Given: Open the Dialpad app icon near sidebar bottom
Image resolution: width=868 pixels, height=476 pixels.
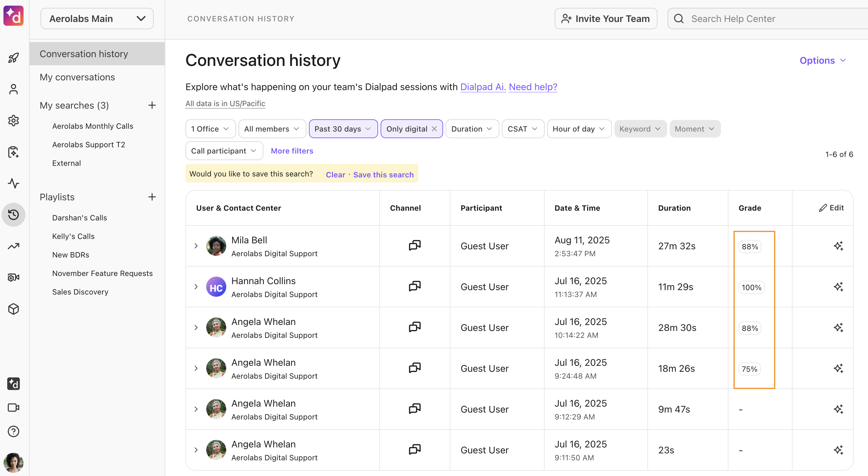Looking at the screenshot, I should pos(14,383).
